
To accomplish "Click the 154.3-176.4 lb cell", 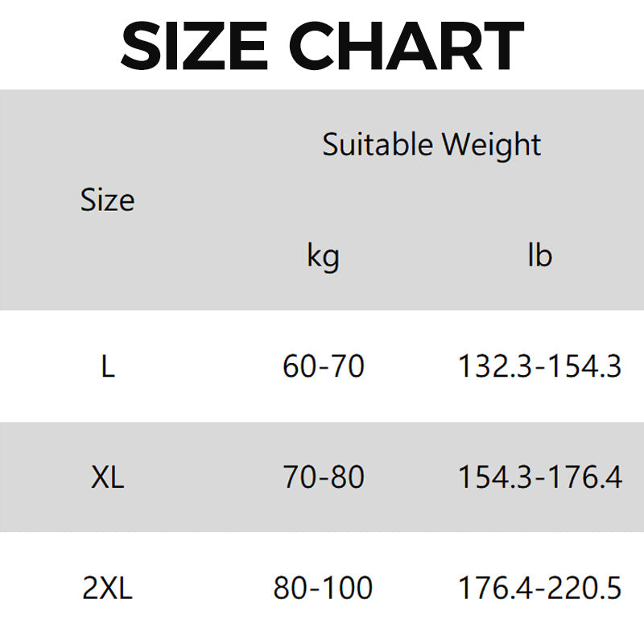I will [x=539, y=478].
